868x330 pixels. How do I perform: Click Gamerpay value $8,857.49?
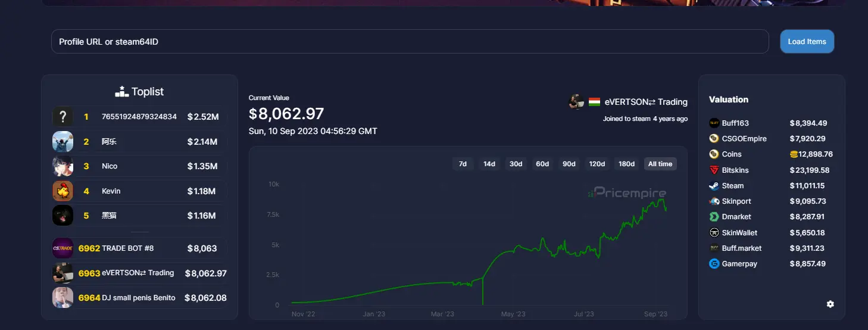tap(808, 264)
